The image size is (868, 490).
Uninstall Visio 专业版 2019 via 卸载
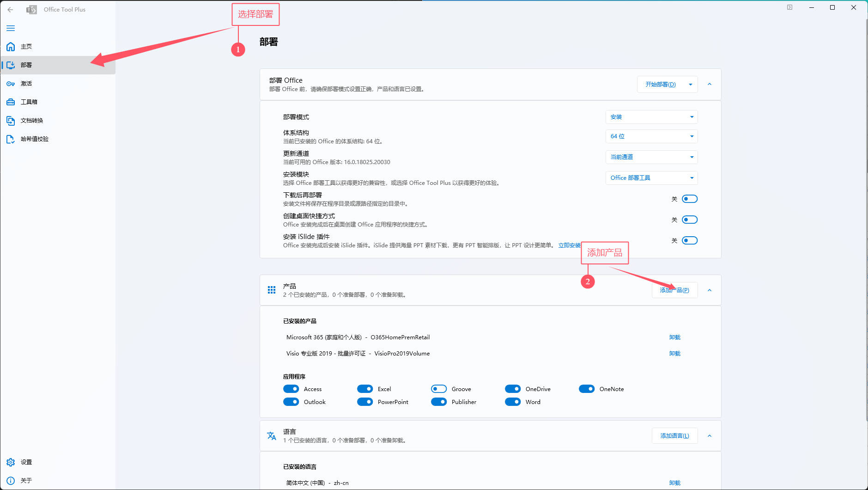(675, 354)
